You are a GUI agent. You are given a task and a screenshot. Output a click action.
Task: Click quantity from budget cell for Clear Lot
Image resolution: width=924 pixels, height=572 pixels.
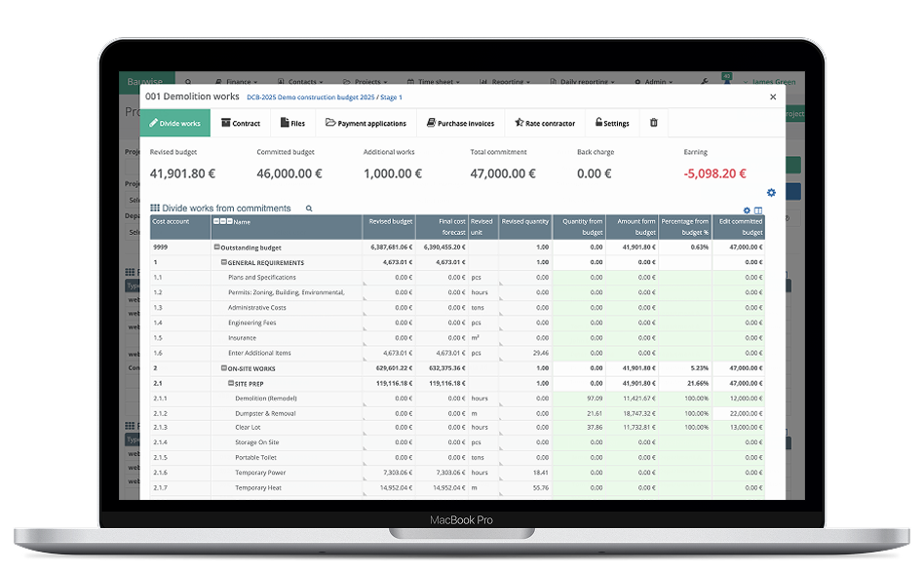coord(578,428)
